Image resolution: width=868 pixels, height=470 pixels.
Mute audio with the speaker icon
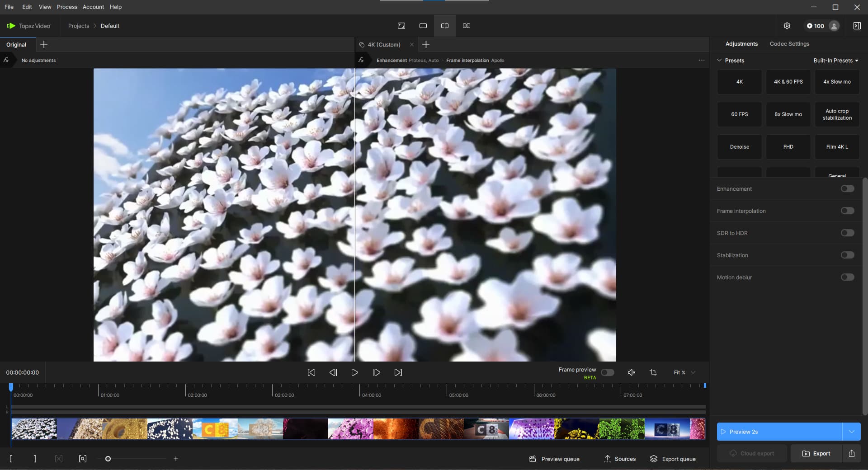point(632,372)
